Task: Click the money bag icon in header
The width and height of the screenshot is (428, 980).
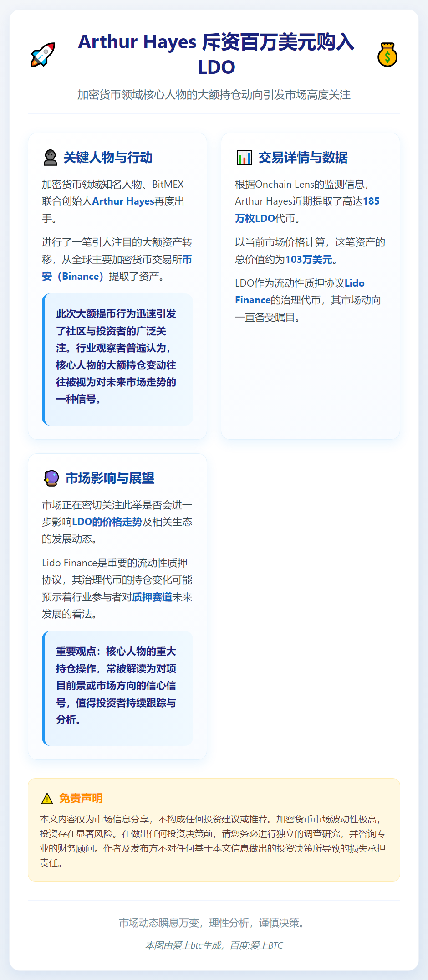Action: (x=387, y=55)
